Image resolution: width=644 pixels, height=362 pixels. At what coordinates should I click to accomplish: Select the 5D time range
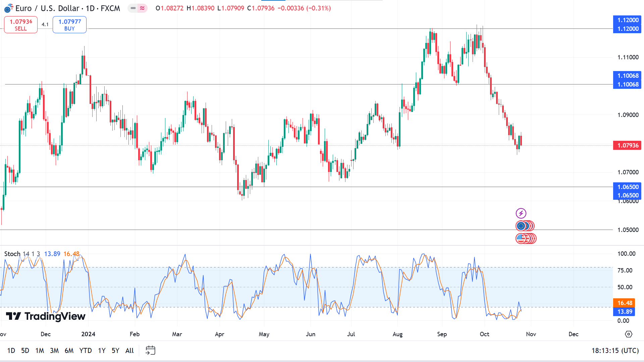(x=25, y=351)
